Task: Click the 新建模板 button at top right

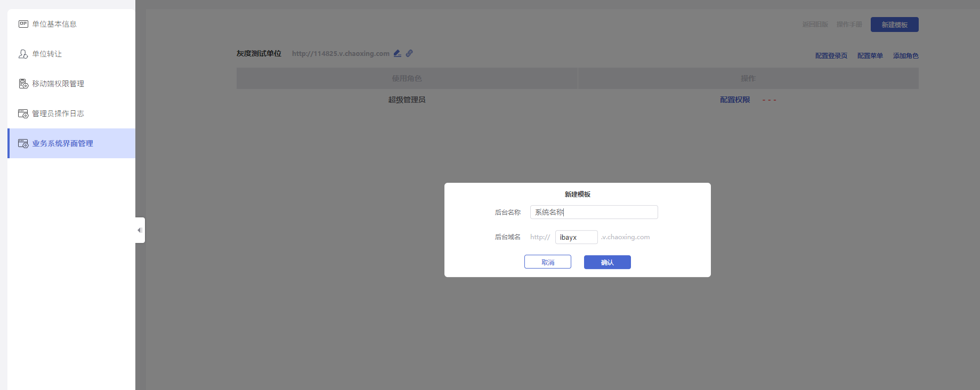Action: (895, 25)
